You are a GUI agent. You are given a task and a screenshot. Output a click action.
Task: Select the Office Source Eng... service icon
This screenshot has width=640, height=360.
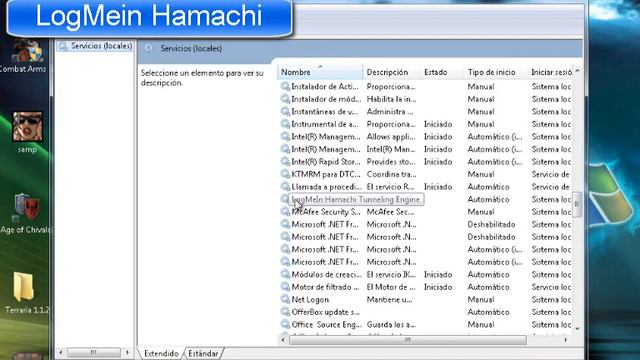point(285,324)
